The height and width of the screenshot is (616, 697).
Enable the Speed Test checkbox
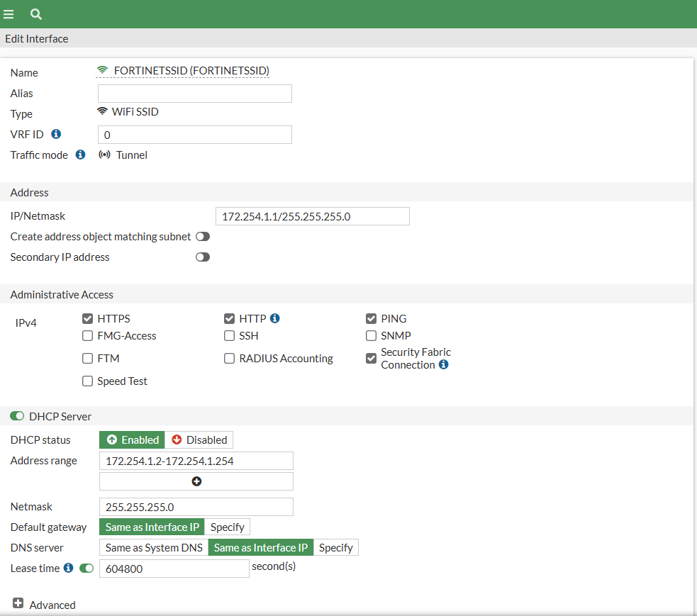[x=88, y=381]
